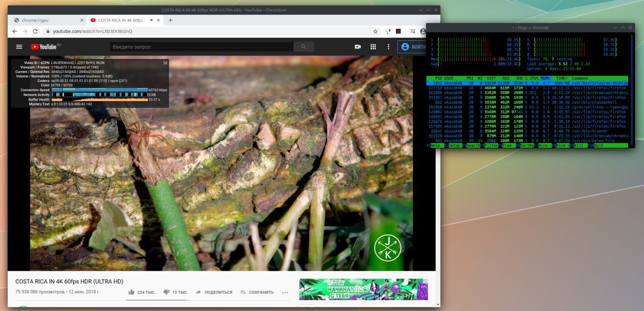The width and height of the screenshot is (644, 311).
Task: Select the telegram-desktop process row in htop
Action: (x=527, y=83)
